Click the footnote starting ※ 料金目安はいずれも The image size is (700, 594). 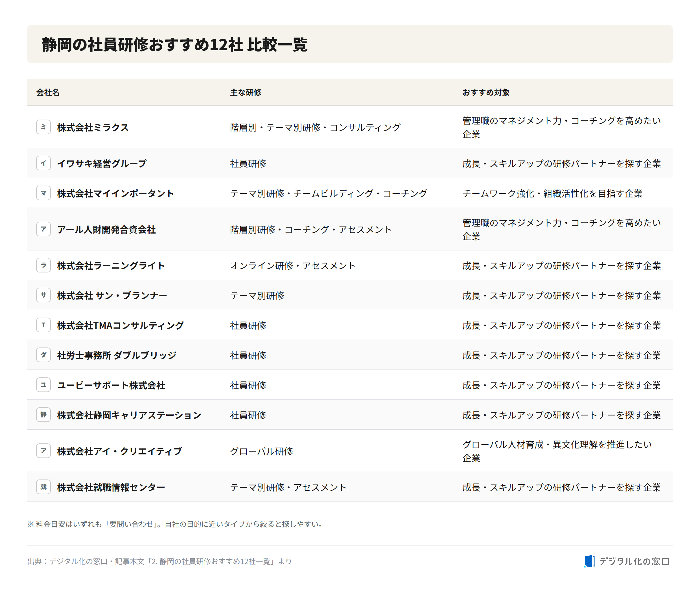point(176,524)
